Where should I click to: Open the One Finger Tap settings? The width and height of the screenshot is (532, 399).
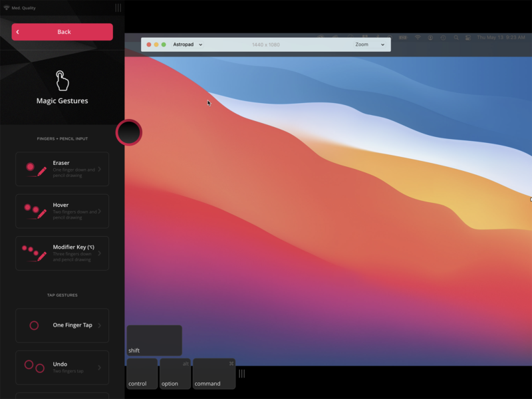click(x=62, y=325)
